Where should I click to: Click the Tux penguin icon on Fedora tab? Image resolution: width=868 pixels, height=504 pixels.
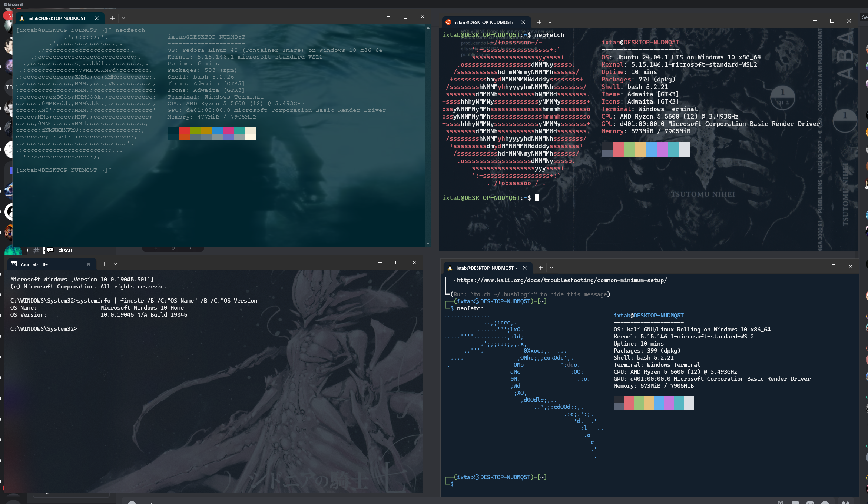coord(22,18)
